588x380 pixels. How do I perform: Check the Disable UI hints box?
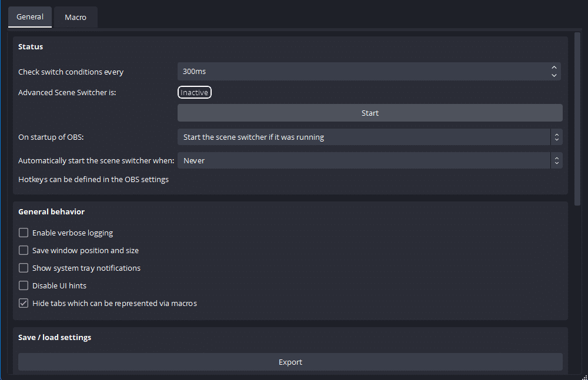(24, 285)
